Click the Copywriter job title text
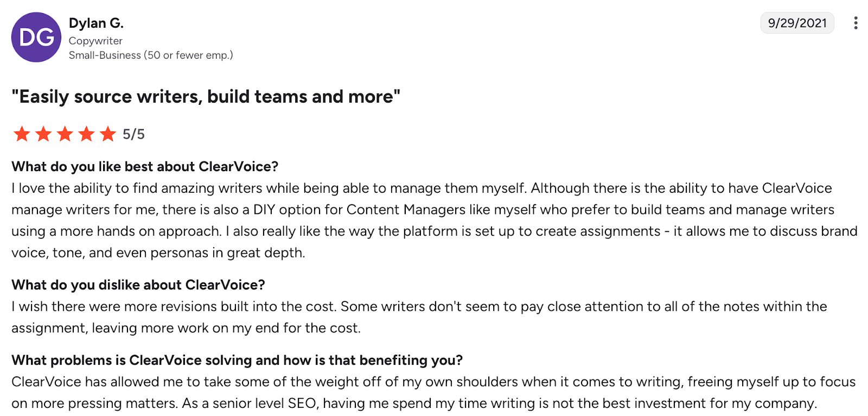The image size is (868, 416). click(x=95, y=41)
